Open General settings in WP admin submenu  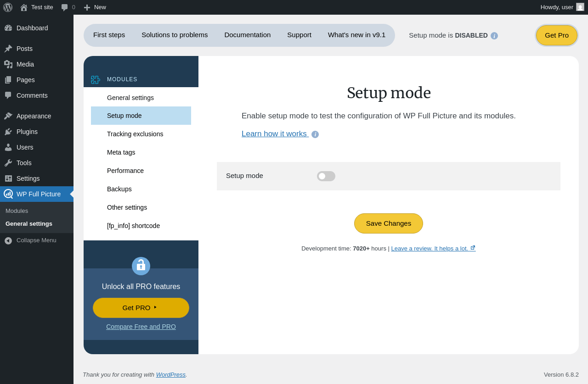point(29,224)
